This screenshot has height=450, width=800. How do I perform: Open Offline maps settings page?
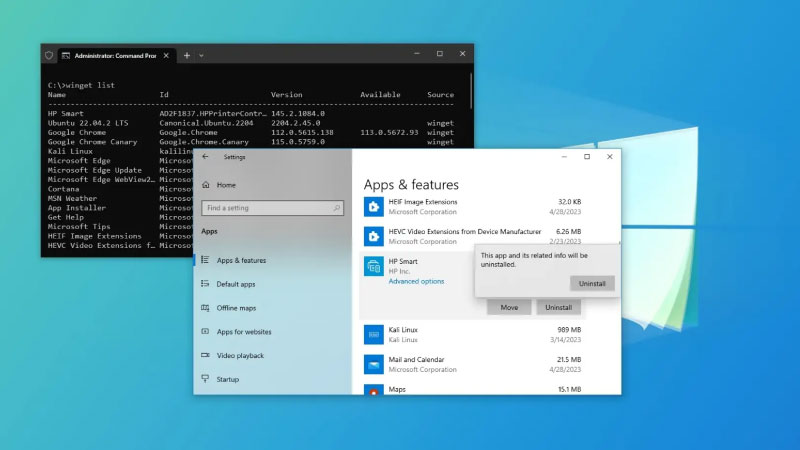click(237, 308)
